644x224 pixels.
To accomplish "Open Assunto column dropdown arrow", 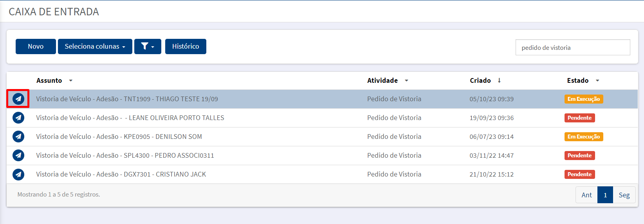I will click(x=71, y=80).
